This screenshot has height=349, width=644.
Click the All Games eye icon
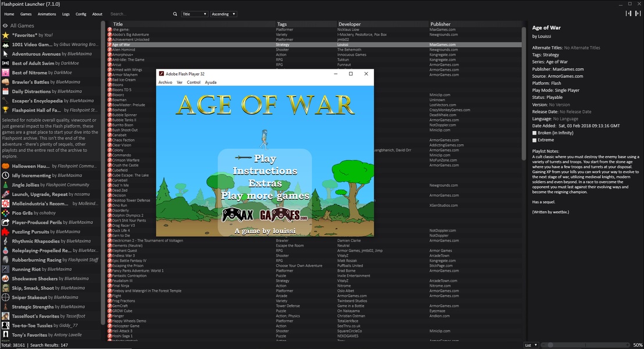coord(5,26)
